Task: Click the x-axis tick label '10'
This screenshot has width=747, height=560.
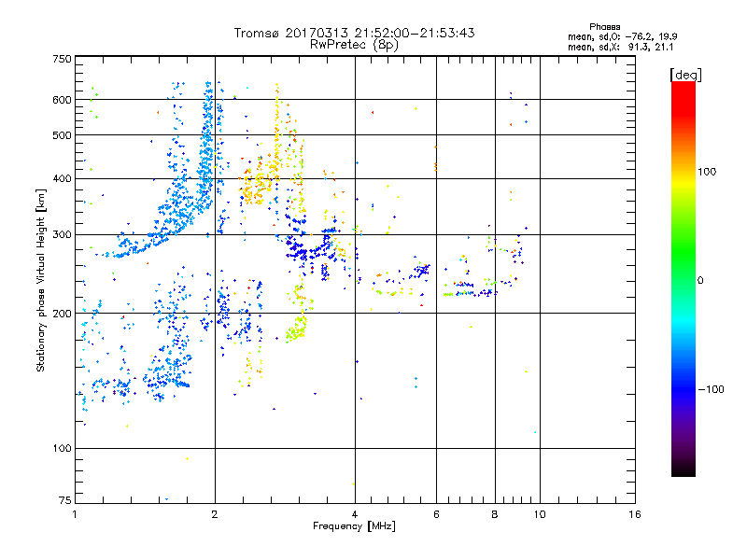Action: (x=540, y=514)
